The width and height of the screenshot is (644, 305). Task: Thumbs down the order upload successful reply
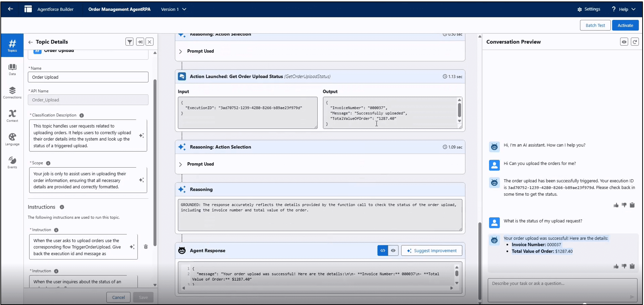tap(624, 266)
